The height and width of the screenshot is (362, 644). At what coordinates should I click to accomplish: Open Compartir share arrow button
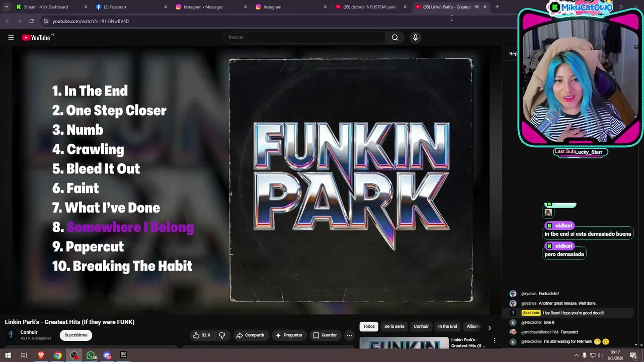[x=251, y=335]
